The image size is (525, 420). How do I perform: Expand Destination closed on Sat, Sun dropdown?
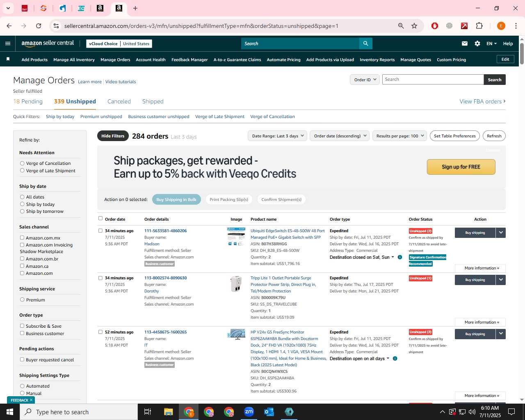362,257
